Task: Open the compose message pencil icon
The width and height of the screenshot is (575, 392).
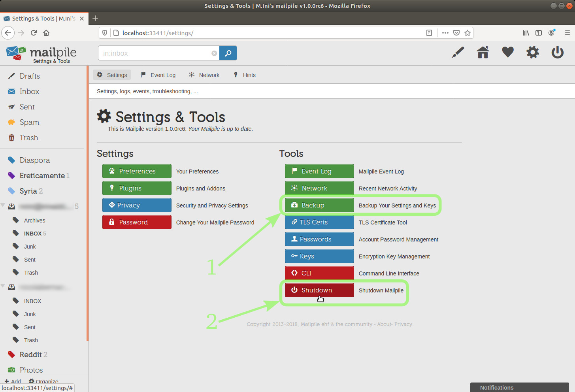Action: point(458,52)
